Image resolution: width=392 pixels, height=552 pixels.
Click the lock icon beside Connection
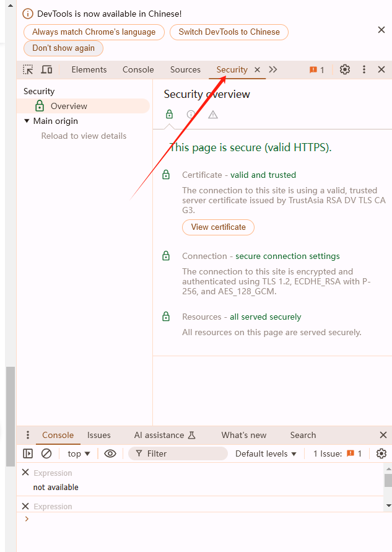(x=166, y=256)
